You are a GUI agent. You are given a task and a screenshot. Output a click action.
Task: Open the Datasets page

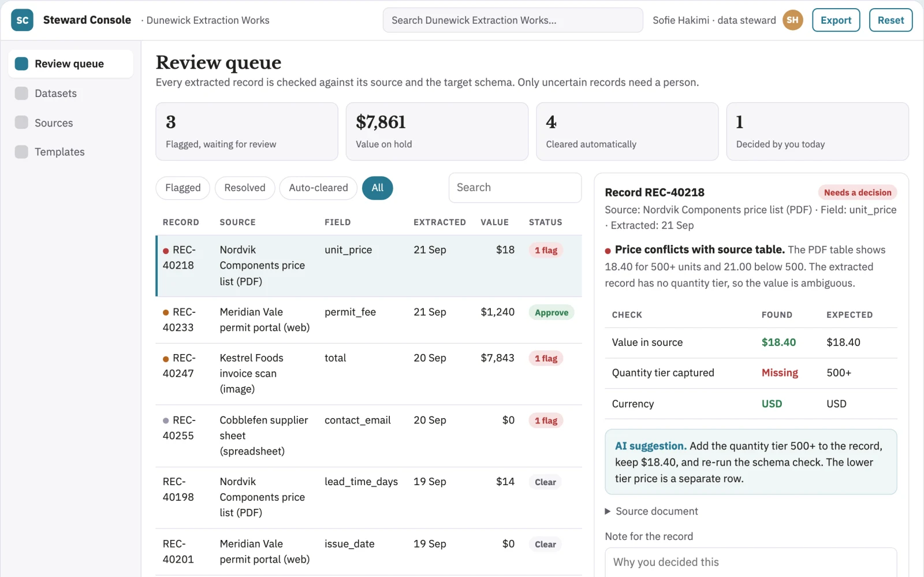(x=70, y=93)
